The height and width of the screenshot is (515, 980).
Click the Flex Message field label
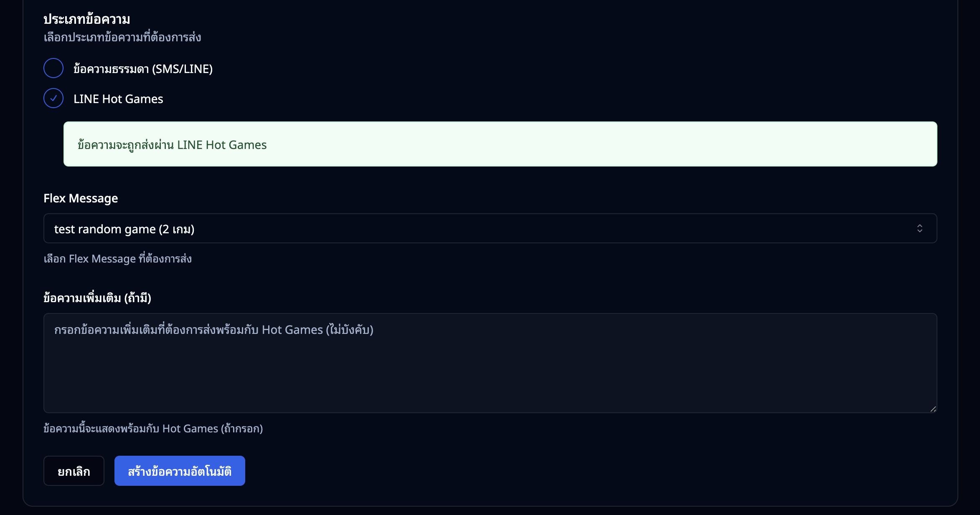81,198
